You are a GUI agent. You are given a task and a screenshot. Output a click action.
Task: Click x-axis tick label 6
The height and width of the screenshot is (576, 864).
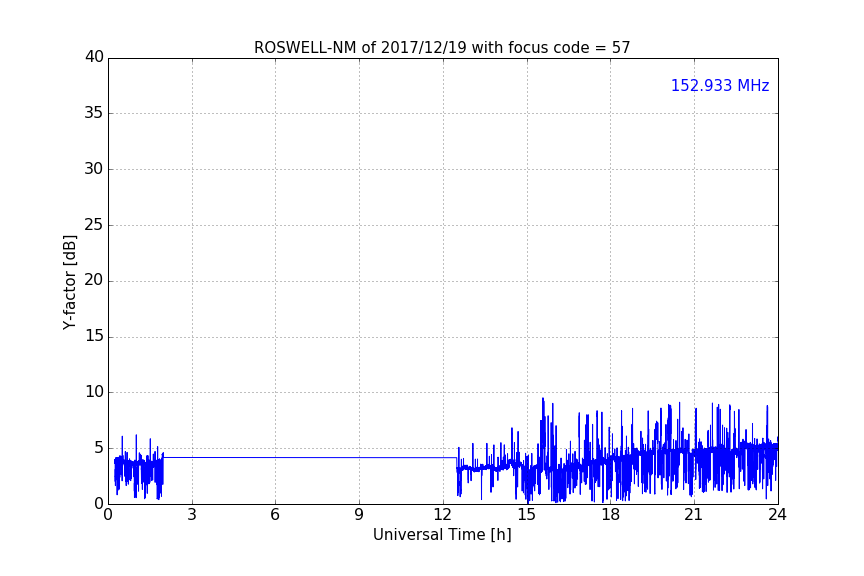point(275,515)
